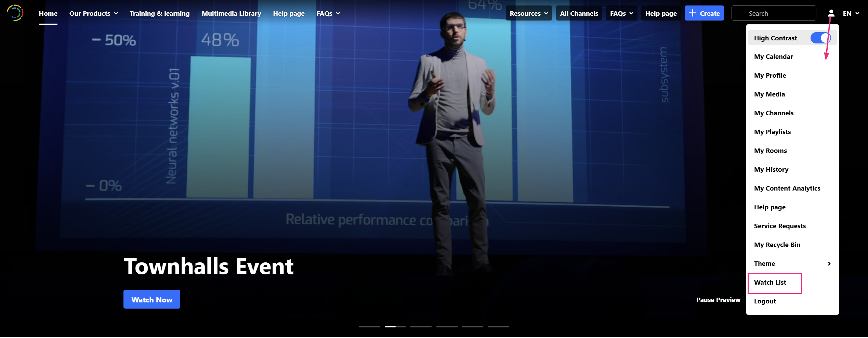The image size is (868, 338).
Task: Select the second carousel slide indicator
Action: pyautogui.click(x=395, y=327)
